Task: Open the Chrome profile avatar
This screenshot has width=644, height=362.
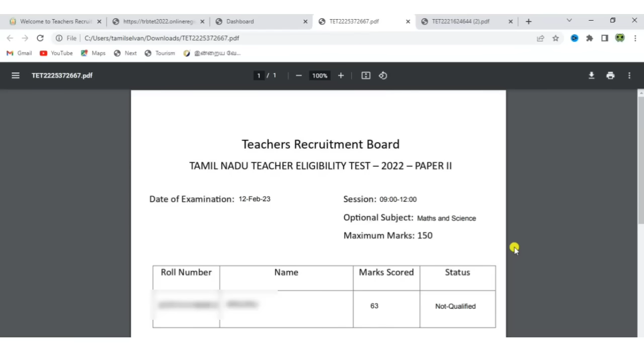Action: 620,38
